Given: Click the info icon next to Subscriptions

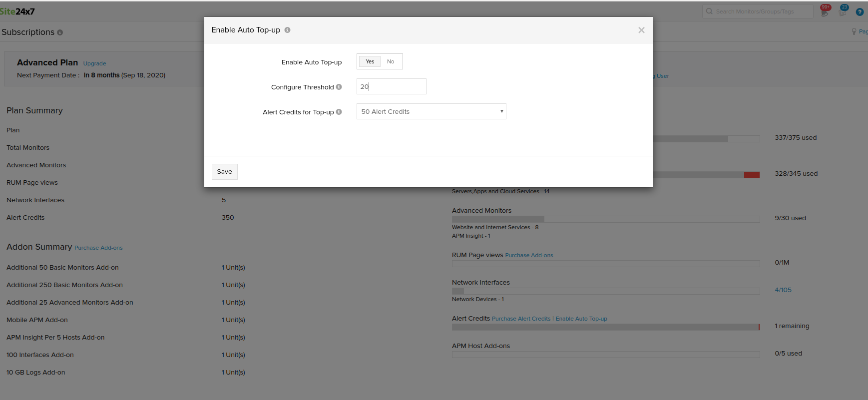Looking at the screenshot, I should [60, 32].
